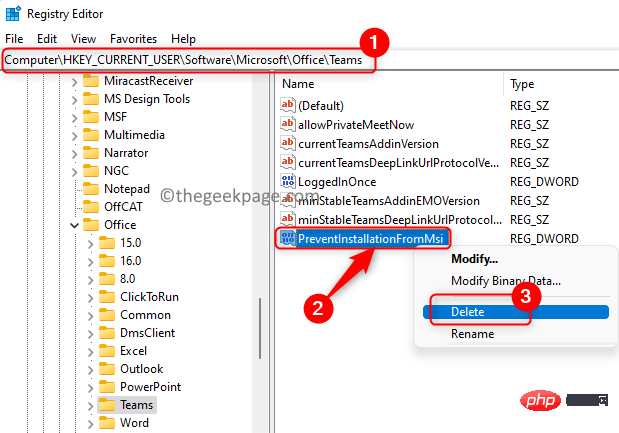Expand the Excel key
The height and width of the screenshot is (433, 619).
pos(90,352)
